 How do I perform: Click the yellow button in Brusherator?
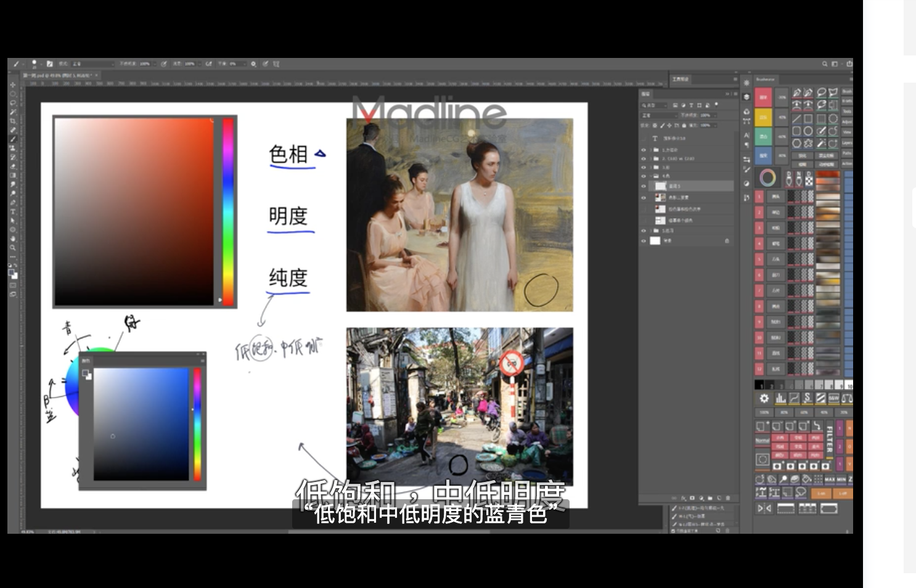(x=763, y=117)
